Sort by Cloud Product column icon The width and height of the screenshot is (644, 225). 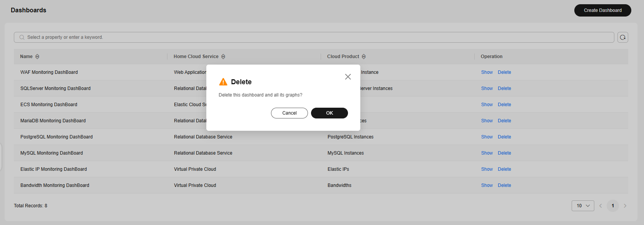364,57
